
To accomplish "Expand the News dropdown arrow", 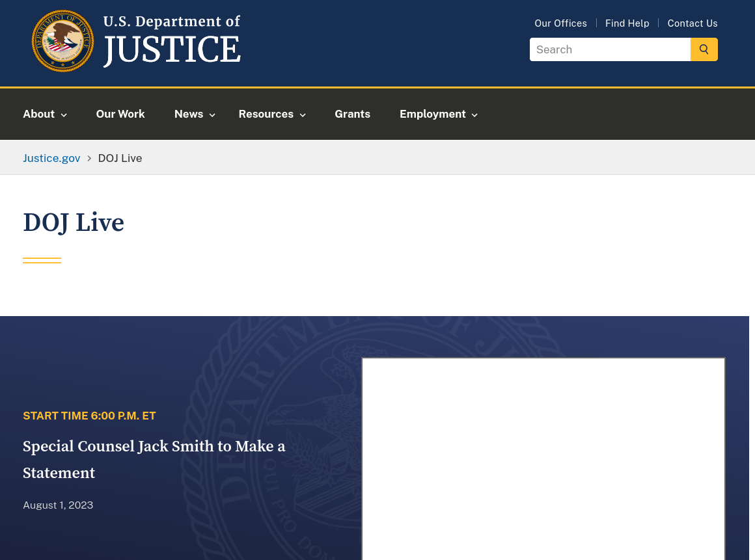I will 212,115.
